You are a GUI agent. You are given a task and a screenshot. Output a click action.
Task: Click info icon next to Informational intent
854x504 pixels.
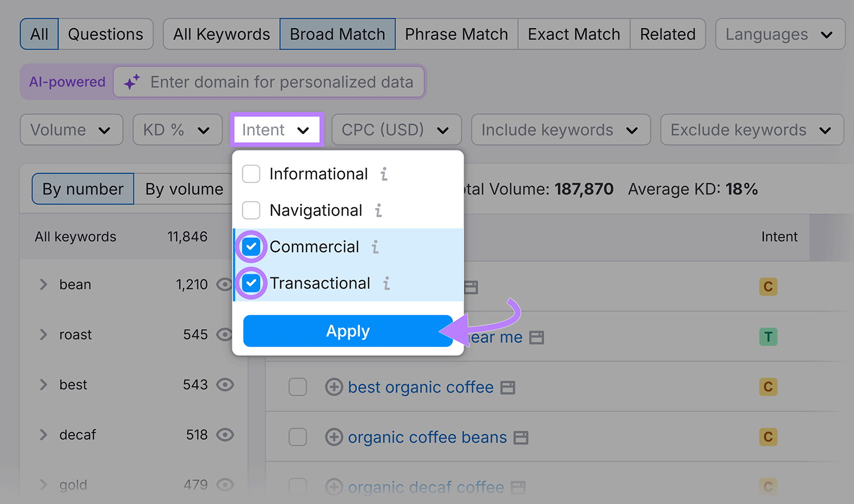pyautogui.click(x=384, y=173)
